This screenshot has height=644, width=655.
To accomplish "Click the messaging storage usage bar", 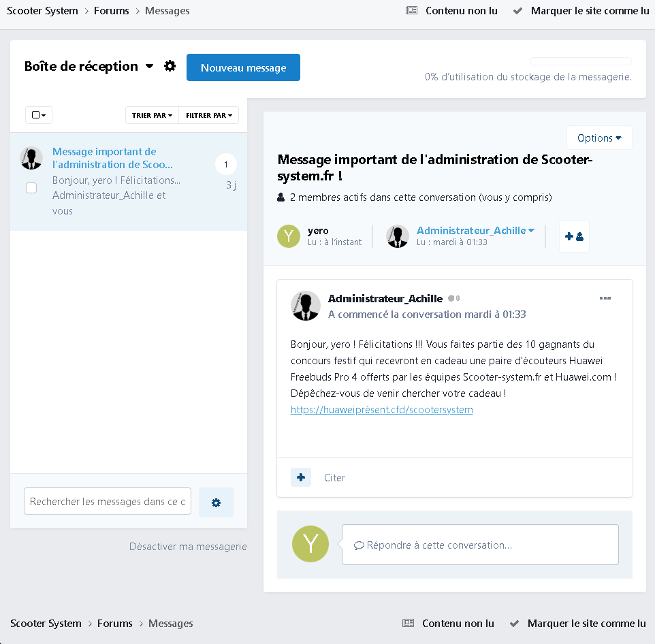I will pyautogui.click(x=580, y=61).
